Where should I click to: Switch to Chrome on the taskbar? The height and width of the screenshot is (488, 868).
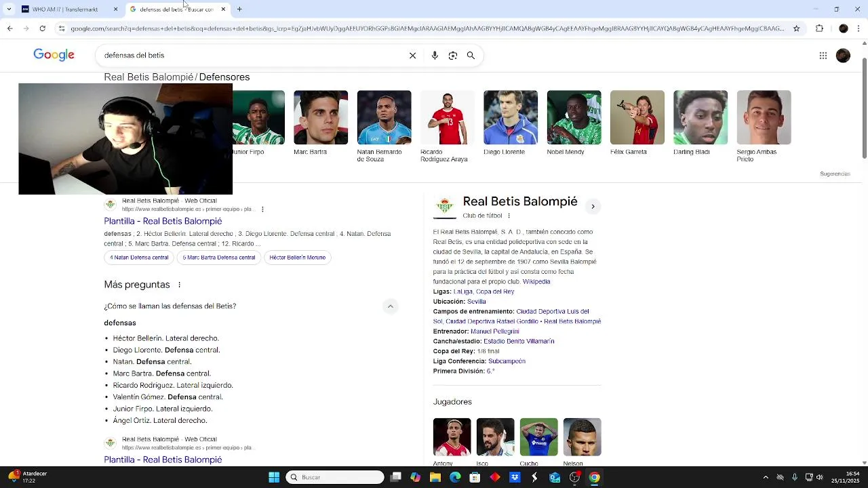click(x=595, y=477)
